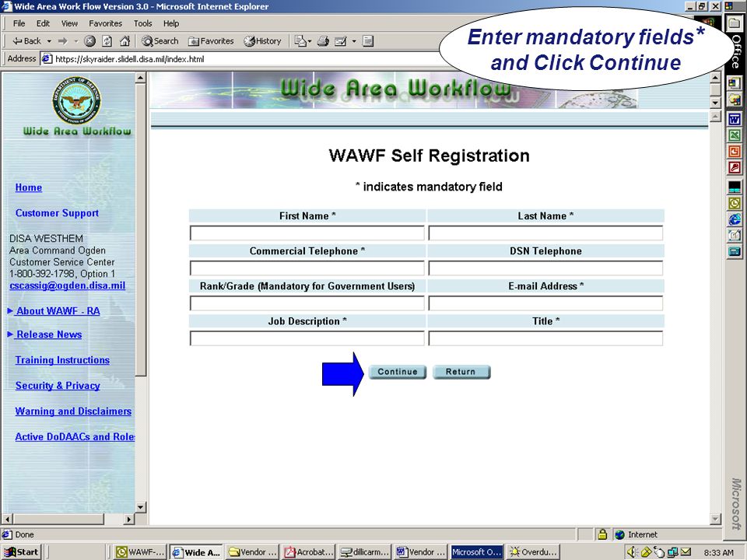This screenshot has height=560, width=747.
Task: Click the Return button
Action: [461, 372]
